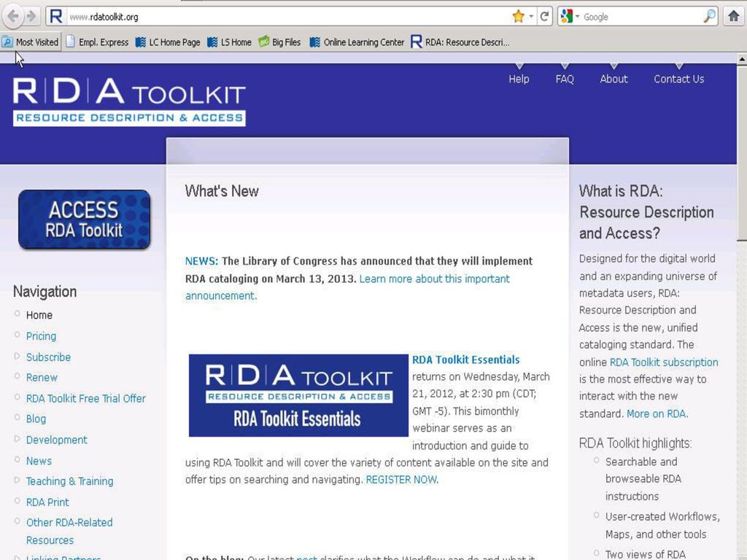Click the ACCESS RDA Toolkit button

click(85, 219)
